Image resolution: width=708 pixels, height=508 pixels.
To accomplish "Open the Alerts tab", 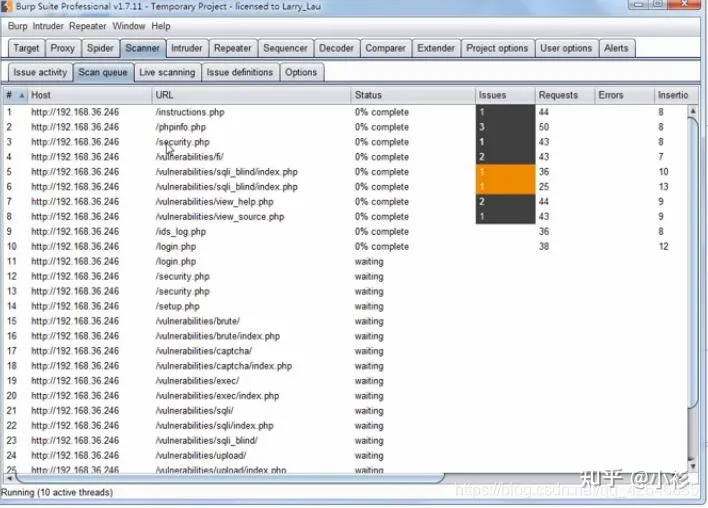I will click(x=616, y=48).
